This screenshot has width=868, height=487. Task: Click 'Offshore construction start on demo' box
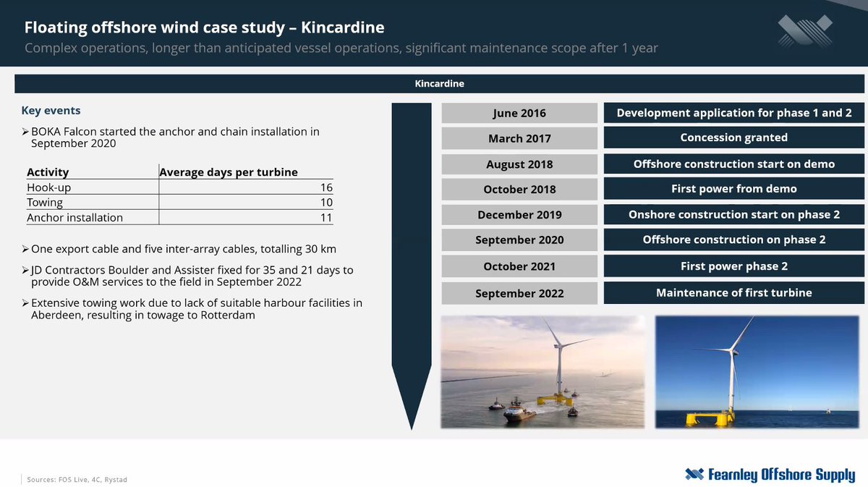[x=733, y=164]
